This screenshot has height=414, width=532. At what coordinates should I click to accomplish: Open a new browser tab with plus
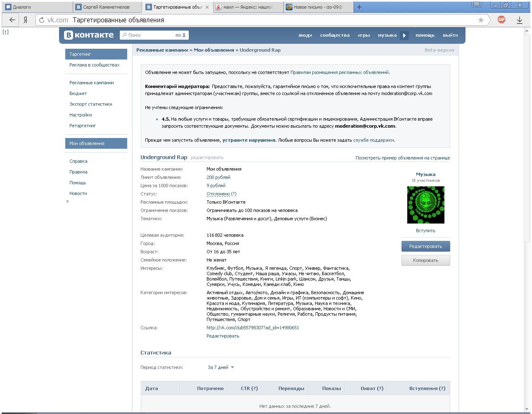tap(359, 7)
